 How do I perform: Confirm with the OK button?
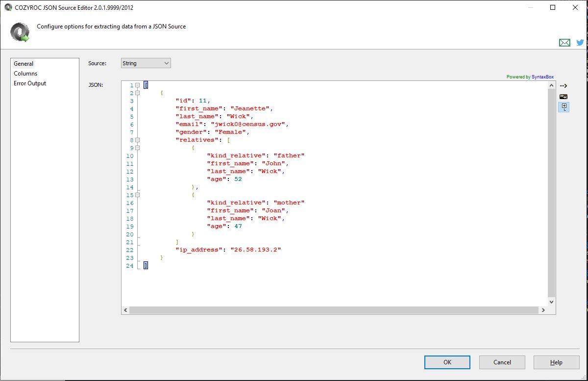click(x=447, y=362)
